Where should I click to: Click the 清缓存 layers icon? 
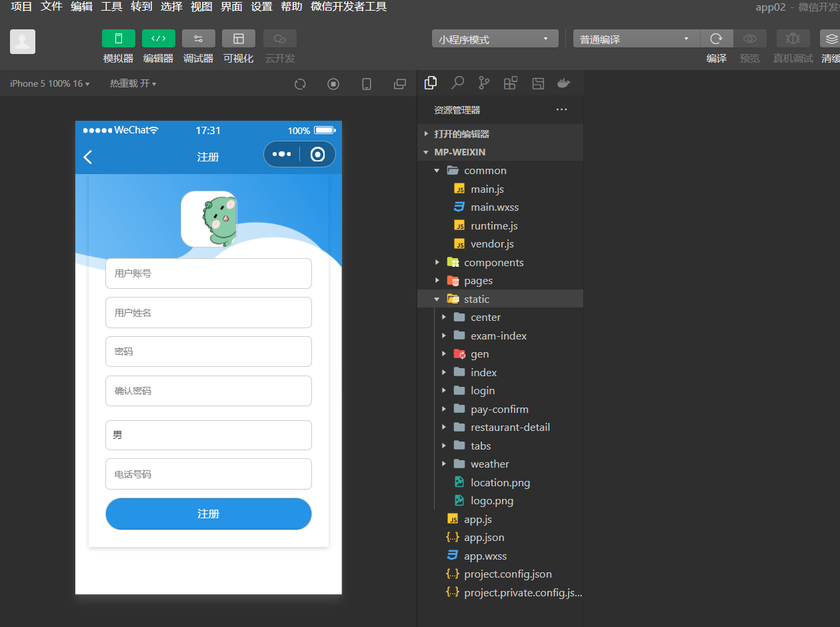(830, 39)
